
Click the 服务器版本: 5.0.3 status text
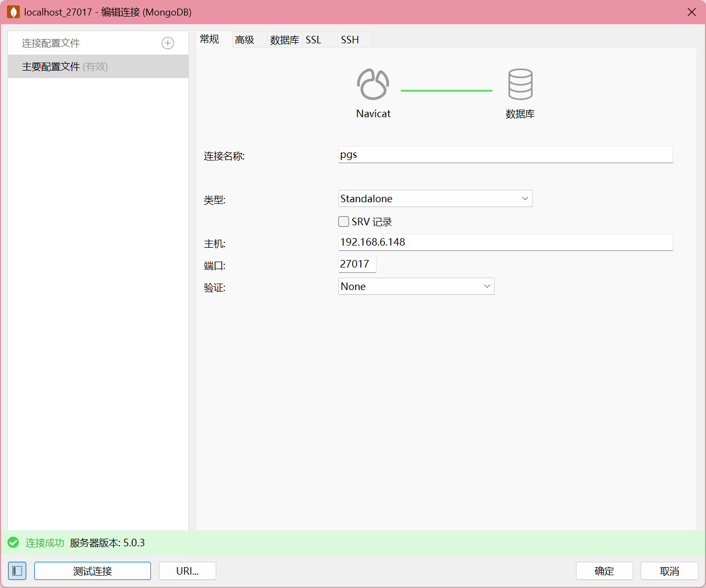[107, 543]
